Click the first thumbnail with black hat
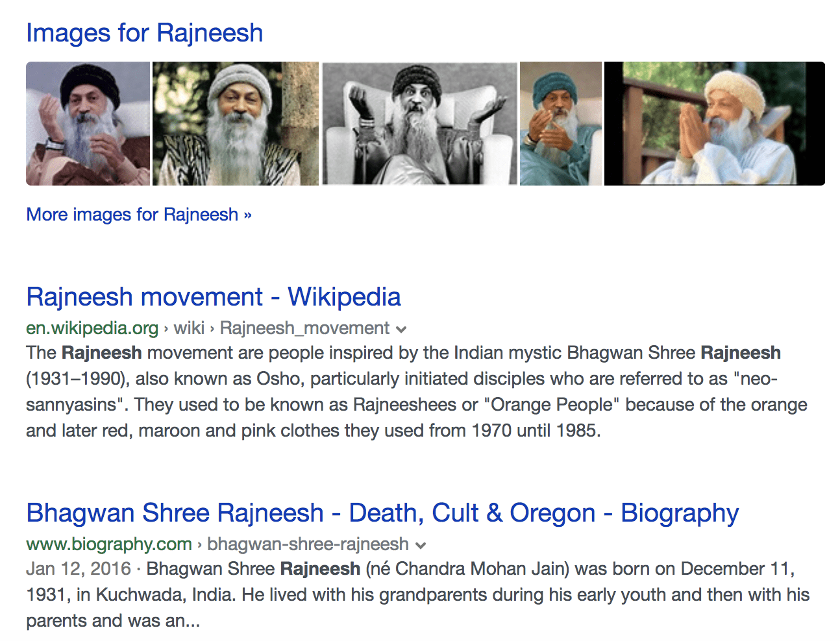 (x=88, y=123)
